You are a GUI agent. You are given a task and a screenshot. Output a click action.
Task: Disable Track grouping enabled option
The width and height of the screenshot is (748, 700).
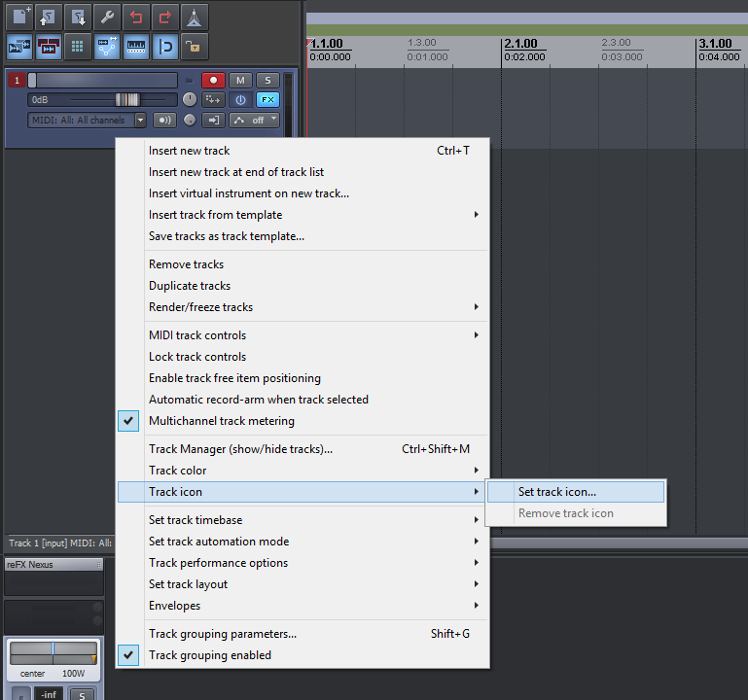pyautogui.click(x=209, y=655)
